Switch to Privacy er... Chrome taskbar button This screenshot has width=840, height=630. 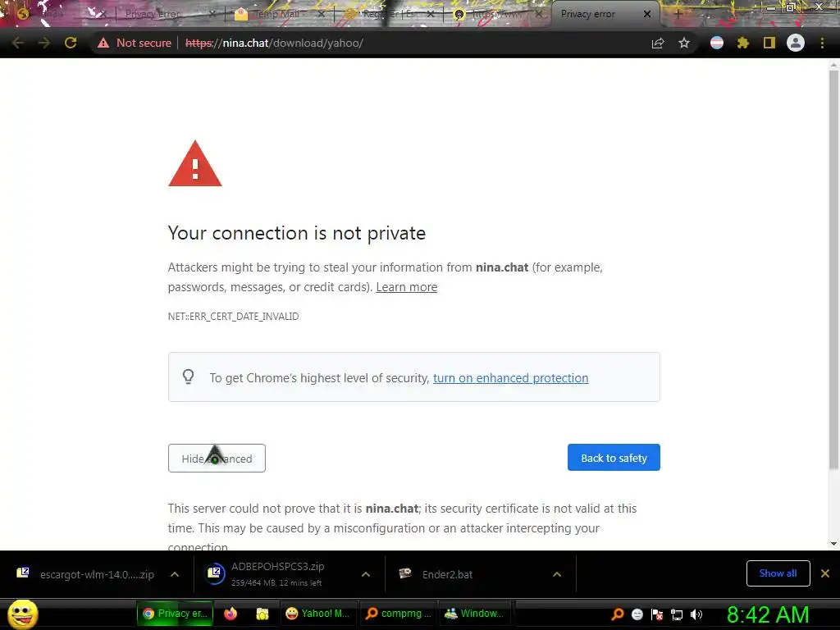click(x=176, y=614)
